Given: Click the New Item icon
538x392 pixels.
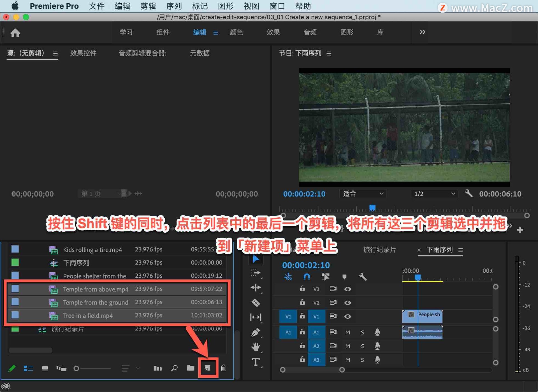Looking at the screenshot, I should tap(208, 368).
